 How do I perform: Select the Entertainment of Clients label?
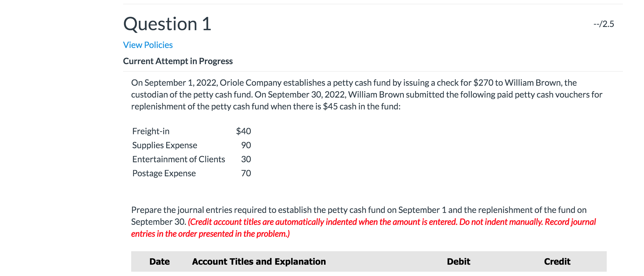pos(178,159)
